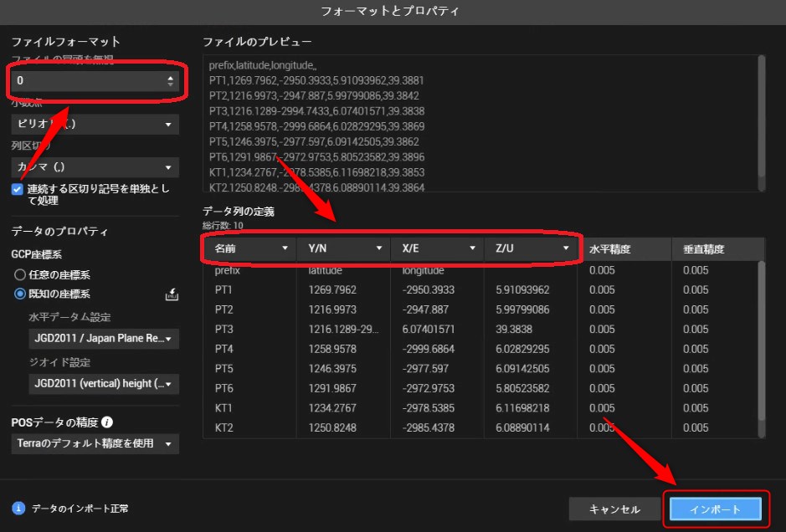Click the インポート button
The image size is (786, 532).
pyautogui.click(x=715, y=509)
